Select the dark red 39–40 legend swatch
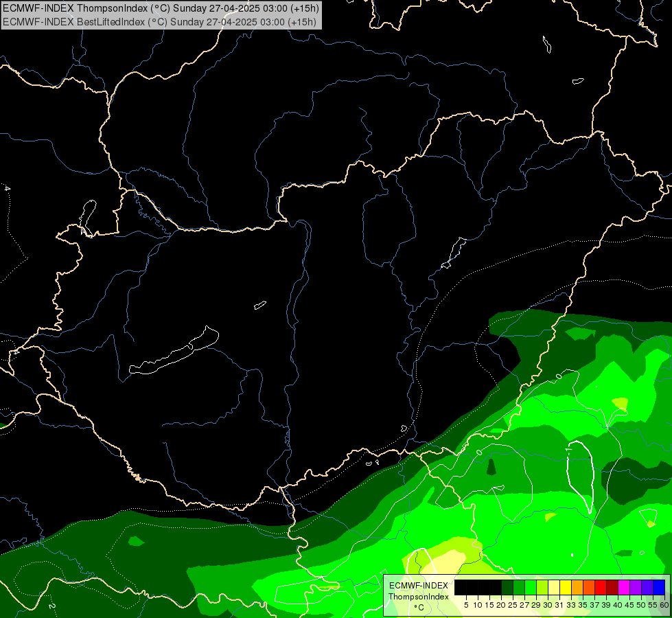The width and height of the screenshot is (672, 618). click(x=612, y=587)
